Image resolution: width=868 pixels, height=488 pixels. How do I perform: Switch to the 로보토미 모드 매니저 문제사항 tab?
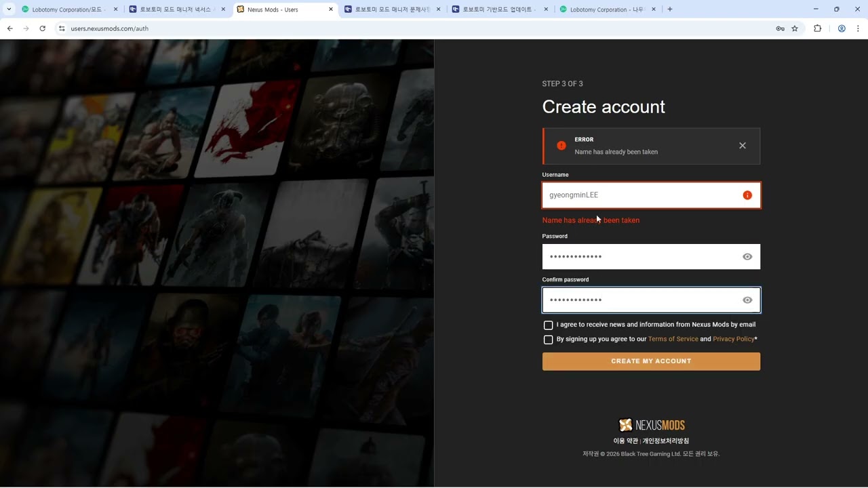point(393,9)
